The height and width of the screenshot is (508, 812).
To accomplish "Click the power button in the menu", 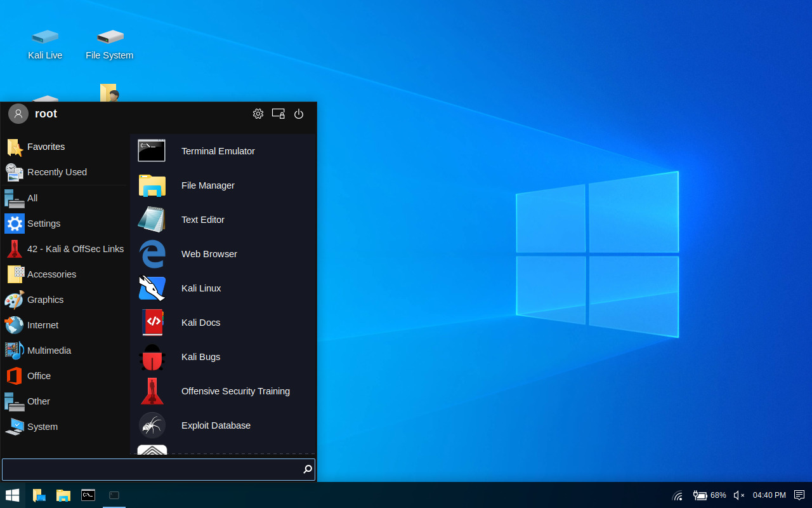I will 298,114.
